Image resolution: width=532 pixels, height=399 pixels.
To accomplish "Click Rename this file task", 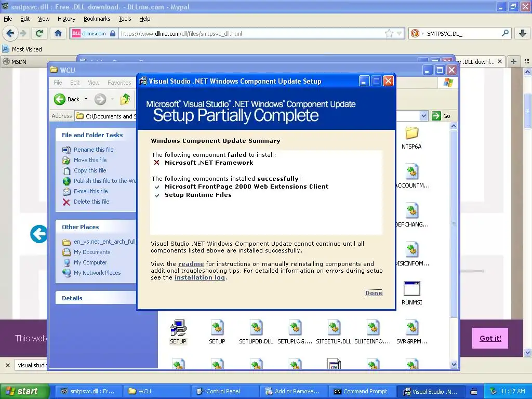I will click(94, 150).
